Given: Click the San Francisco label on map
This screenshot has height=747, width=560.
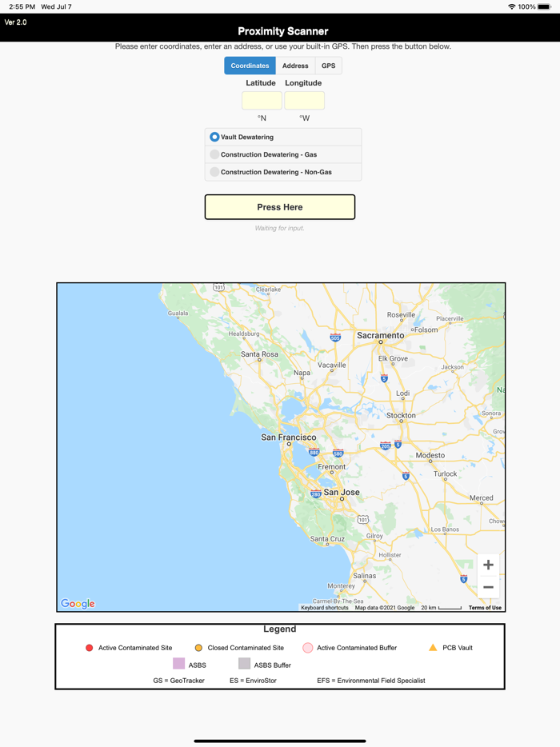Looking at the screenshot, I should 288,437.
